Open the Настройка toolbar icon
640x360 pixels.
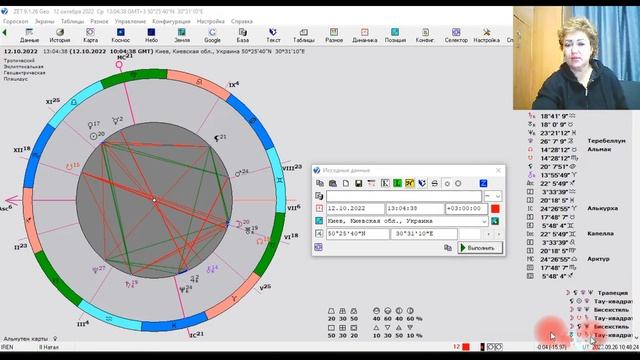pos(487,36)
